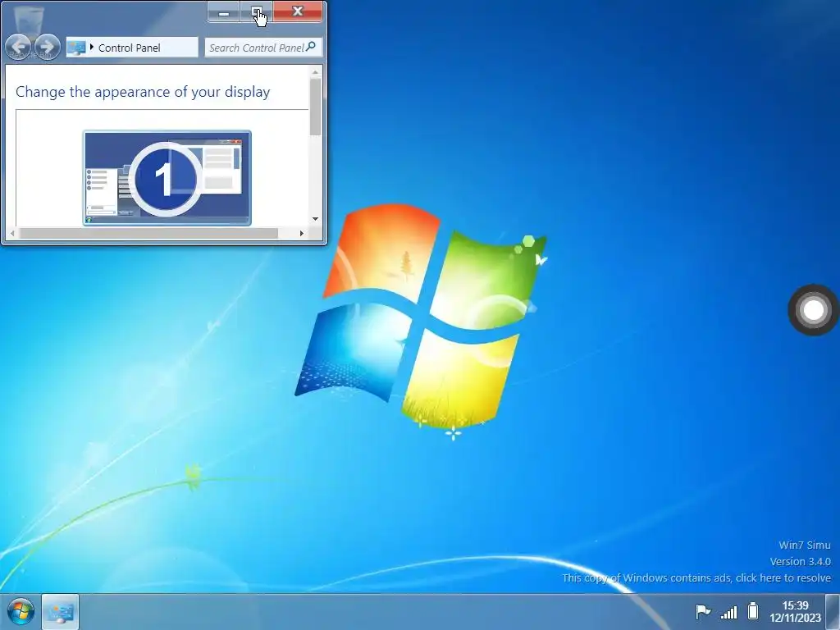The width and height of the screenshot is (840, 630).
Task: Open the network signal tray icon
Action: 728,612
